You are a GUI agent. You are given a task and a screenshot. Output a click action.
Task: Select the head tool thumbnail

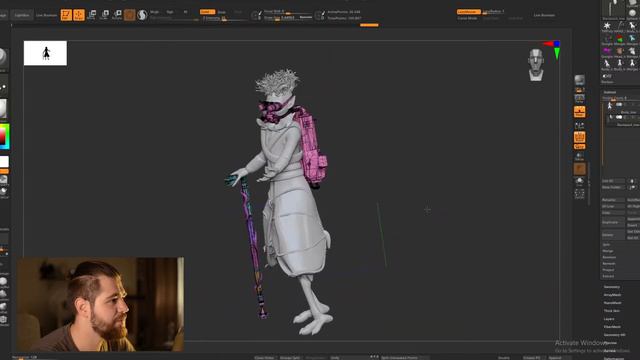620,51
